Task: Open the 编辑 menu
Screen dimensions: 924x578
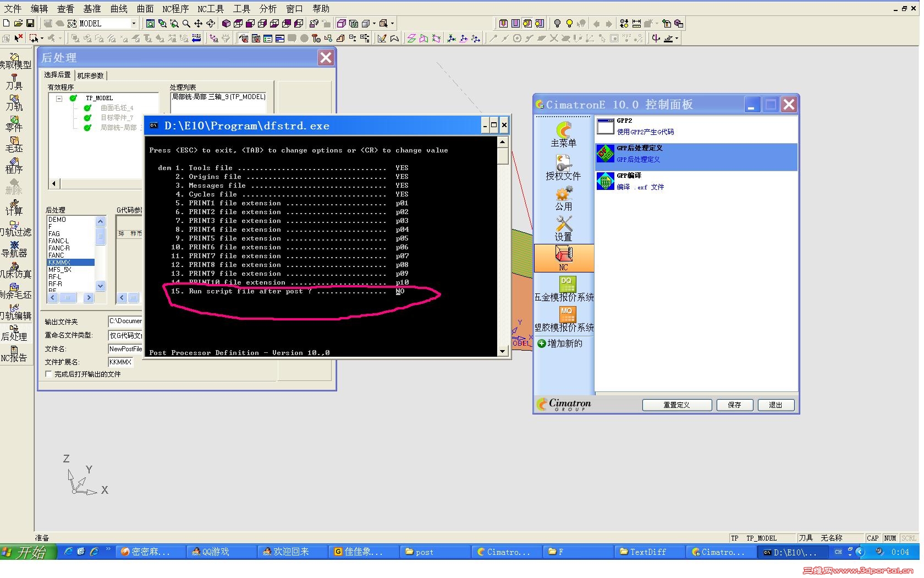Action: tap(39, 8)
